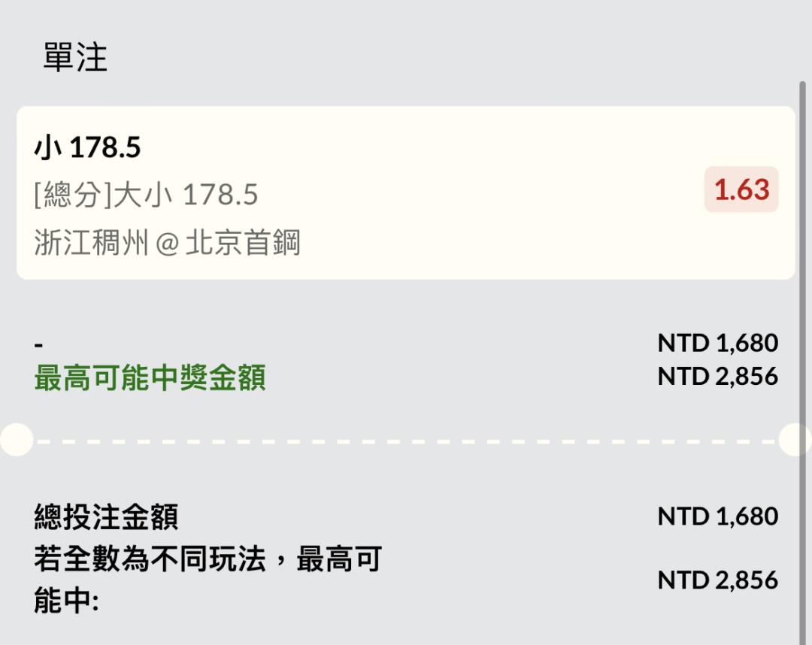Click the NTD 1,680 total beside 總投注金額
812x645 pixels.
[717, 516]
